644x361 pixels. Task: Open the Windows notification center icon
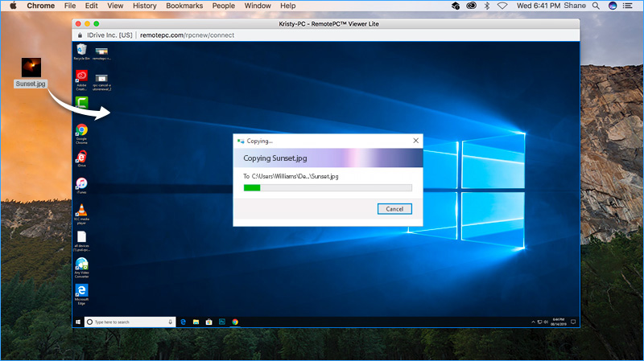pyautogui.click(x=574, y=322)
